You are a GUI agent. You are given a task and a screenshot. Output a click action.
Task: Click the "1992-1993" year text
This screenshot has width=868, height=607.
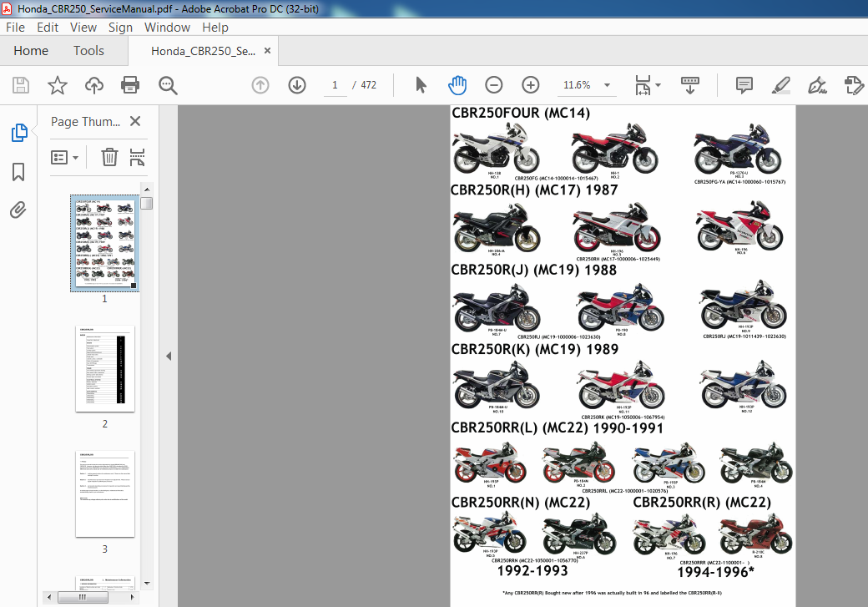point(532,571)
